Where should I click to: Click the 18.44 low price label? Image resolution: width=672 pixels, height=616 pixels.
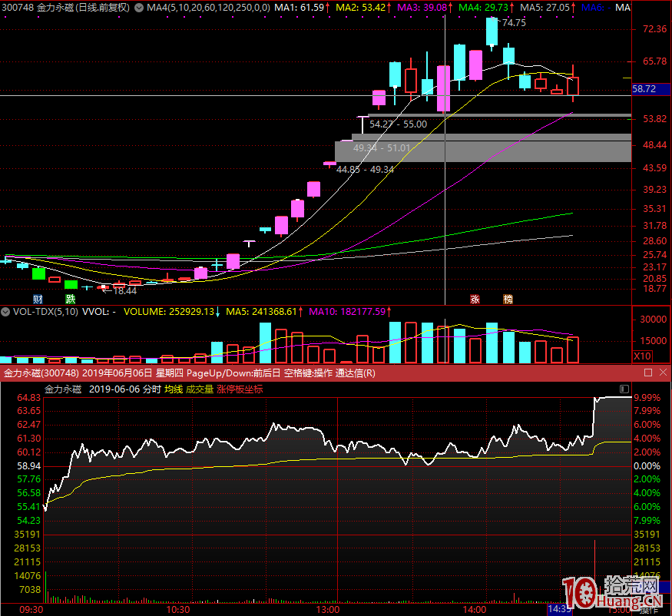coord(124,291)
